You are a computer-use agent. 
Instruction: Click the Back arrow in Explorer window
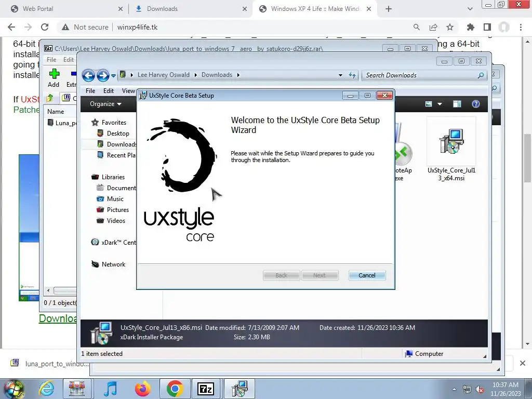[x=88, y=75]
